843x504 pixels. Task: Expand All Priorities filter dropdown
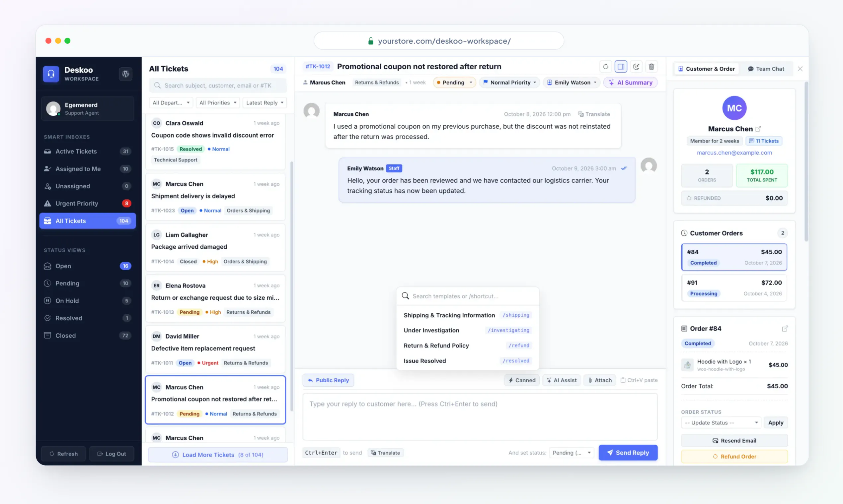218,102
